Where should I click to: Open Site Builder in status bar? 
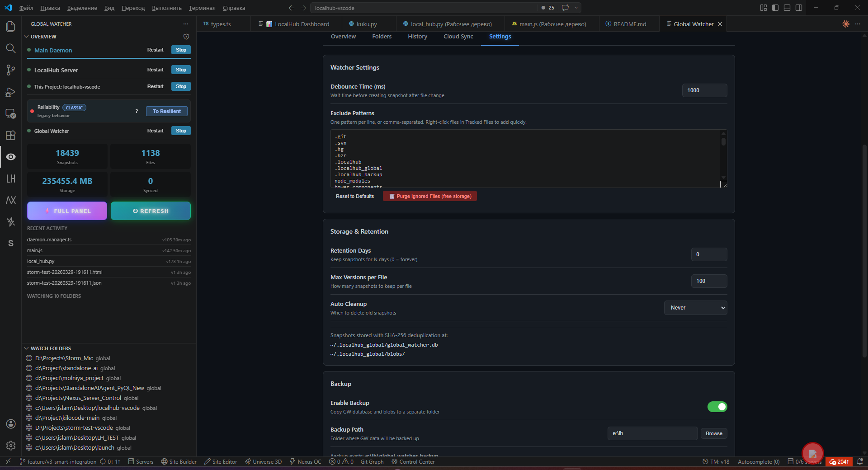coord(179,461)
